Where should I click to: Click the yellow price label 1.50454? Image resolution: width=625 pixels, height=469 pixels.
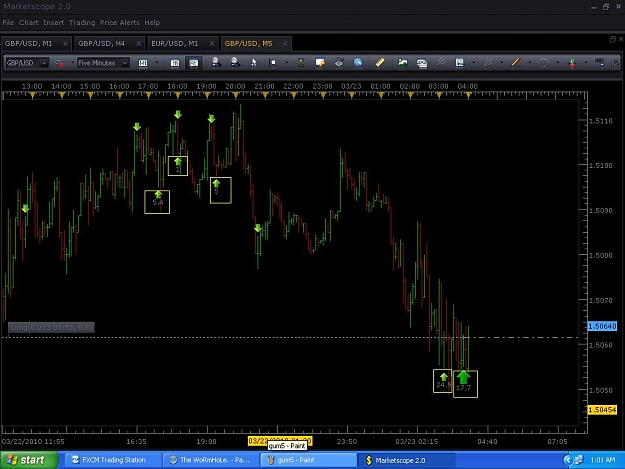pyautogui.click(x=602, y=410)
